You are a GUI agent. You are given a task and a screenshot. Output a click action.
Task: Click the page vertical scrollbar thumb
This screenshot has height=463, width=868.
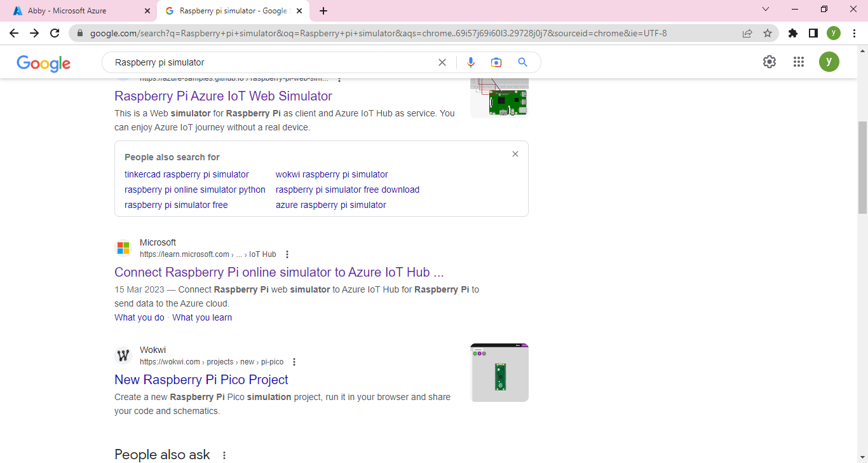pyautogui.click(x=862, y=167)
